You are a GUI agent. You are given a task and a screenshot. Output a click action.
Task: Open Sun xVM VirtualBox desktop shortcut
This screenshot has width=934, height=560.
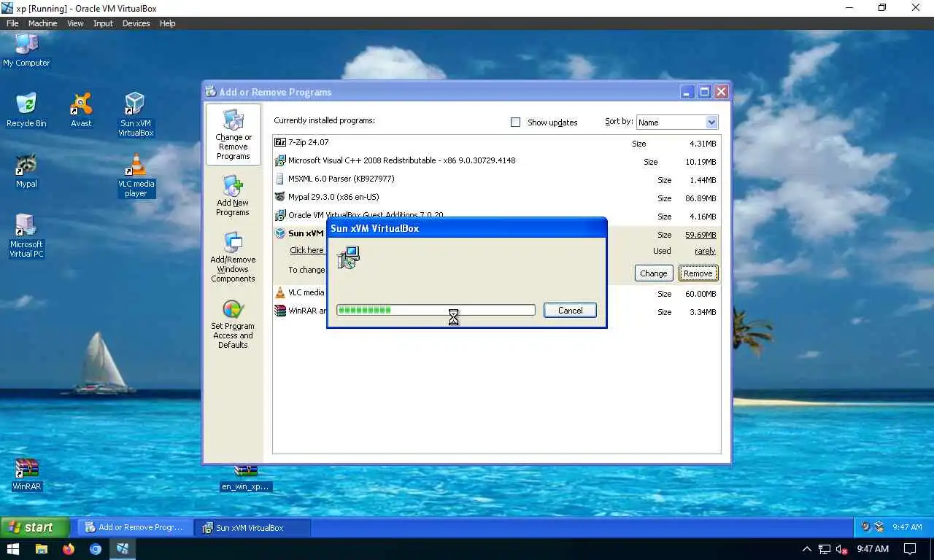point(136,114)
